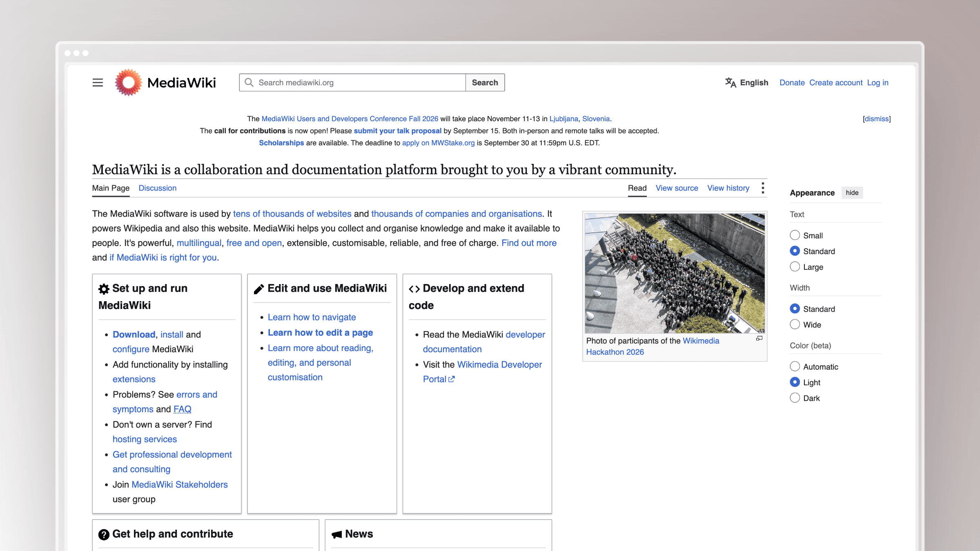The image size is (980, 551).
Task: Open the hamburger main menu
Action: [98, 82]
